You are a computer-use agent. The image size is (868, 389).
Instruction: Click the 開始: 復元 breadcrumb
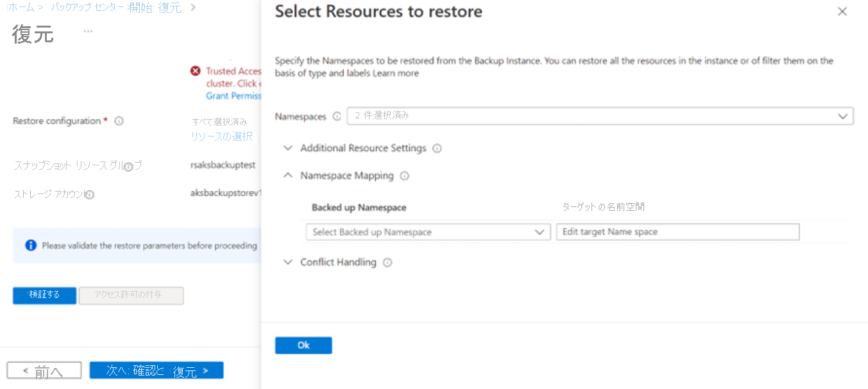point(155,8)
